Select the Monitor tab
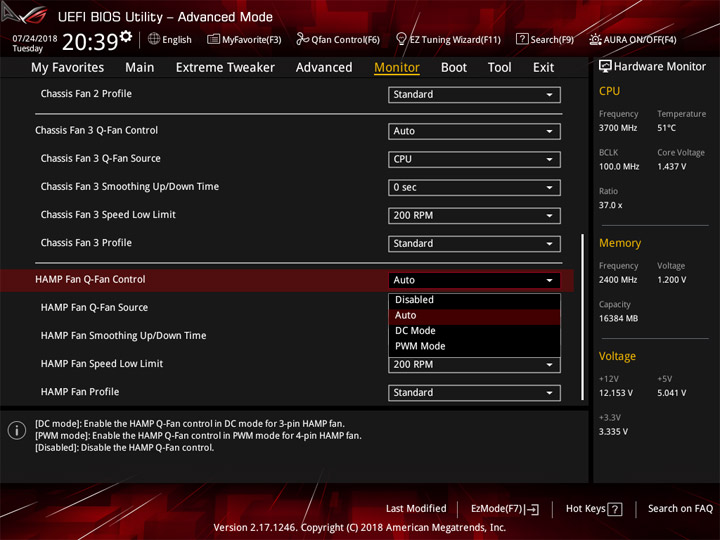This screenshot has height=540, width=720. click(x=397, y=68)
